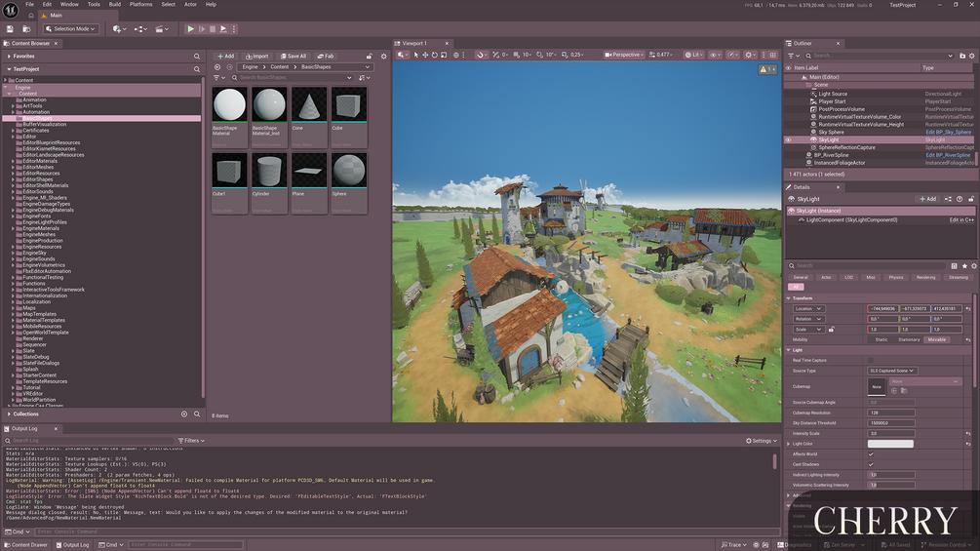Choose the viewport Scale tool
Image resolution: width=980 pixels, height=551 pixels.
(444, 55)
